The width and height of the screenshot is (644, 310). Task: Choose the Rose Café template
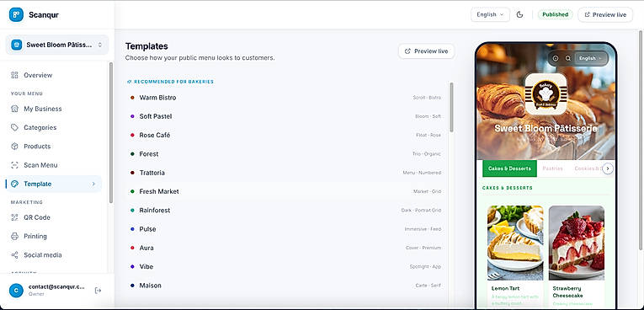(x=286, y=136)
